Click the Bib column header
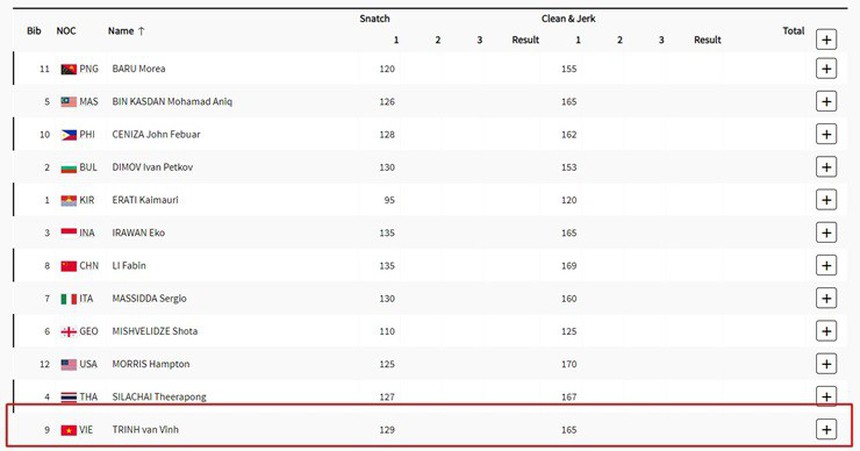This screenshot has height=451, width=860. [33, 31]
